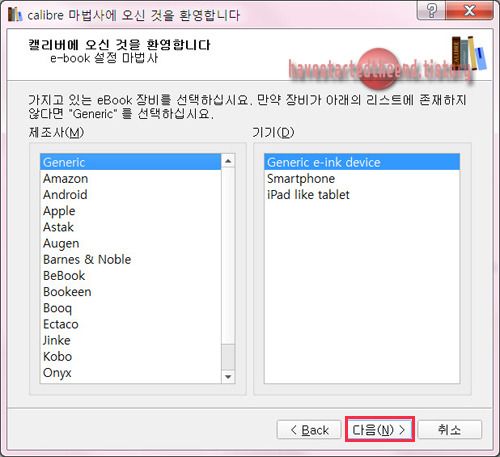Select Barnes & Noble manufacturer
Viewport: 500px width, 457px height.
(x=130, y=259)
